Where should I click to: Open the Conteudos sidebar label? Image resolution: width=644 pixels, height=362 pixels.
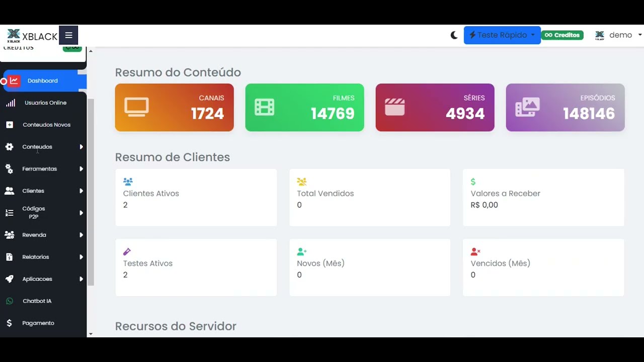(x=37, y=147)
